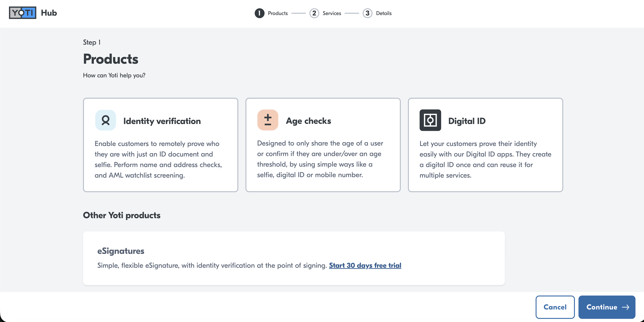The image size is (644, 322).
Task: Click the Digital ID square icon
Action: pyautogui.click(x=430, y=120)
